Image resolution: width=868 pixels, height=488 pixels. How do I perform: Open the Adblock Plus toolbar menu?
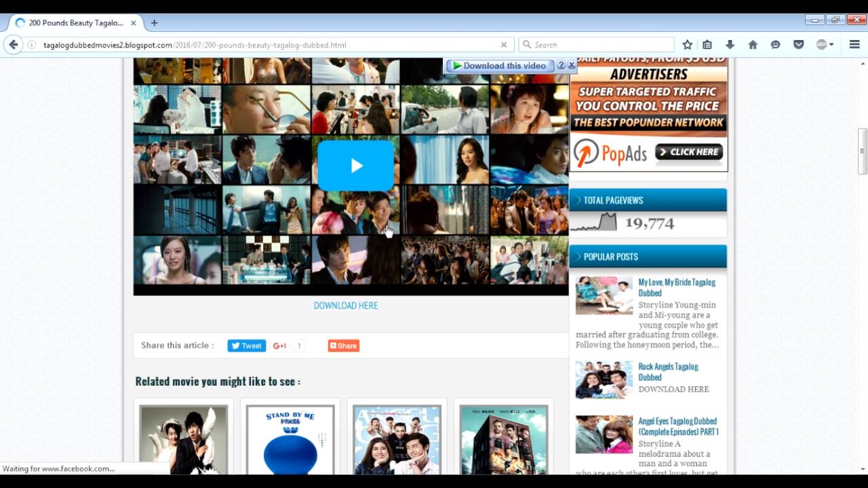click(825, 45)
